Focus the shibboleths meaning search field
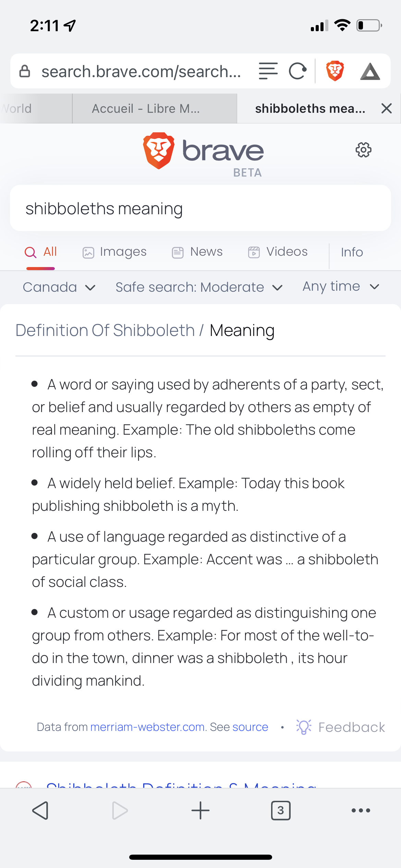 tap(200, 208)
